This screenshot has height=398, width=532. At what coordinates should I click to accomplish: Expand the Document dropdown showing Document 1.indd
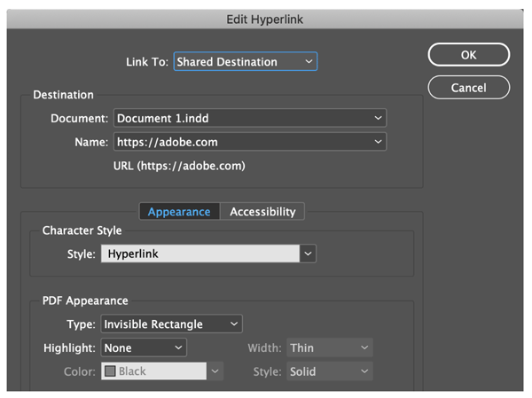point(249,118)
